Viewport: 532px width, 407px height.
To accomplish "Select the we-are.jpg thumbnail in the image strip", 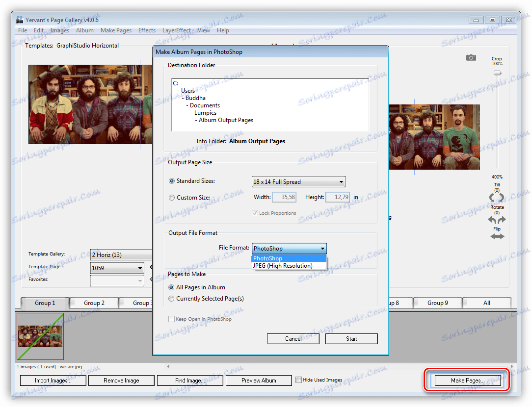I will click(40, 336).
